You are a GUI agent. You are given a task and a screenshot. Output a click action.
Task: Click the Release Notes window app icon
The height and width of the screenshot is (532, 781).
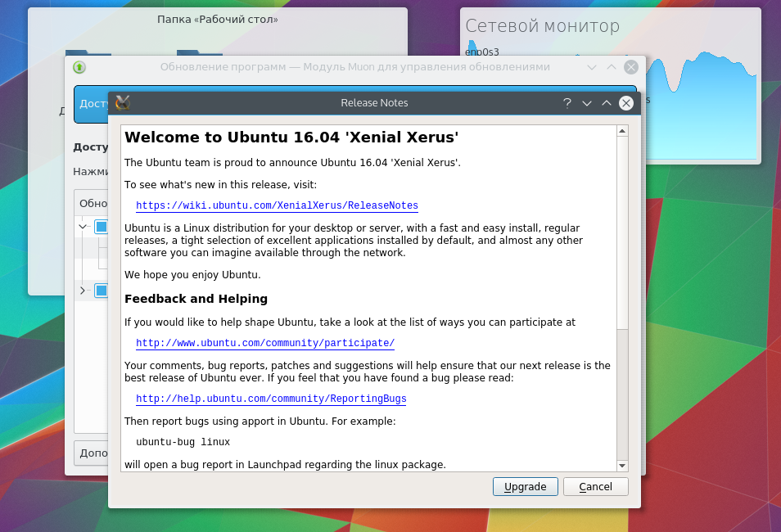tap(123, 102)
